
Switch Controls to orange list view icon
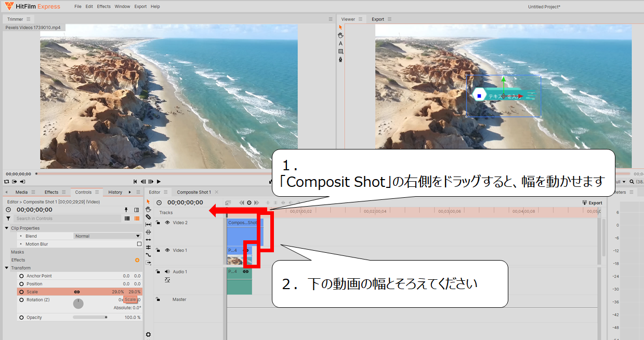[137, 219]
